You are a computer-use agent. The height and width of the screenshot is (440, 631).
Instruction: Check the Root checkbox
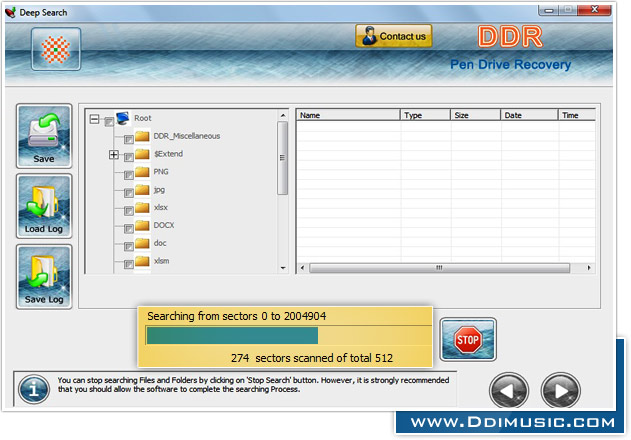tap(109, 121)
